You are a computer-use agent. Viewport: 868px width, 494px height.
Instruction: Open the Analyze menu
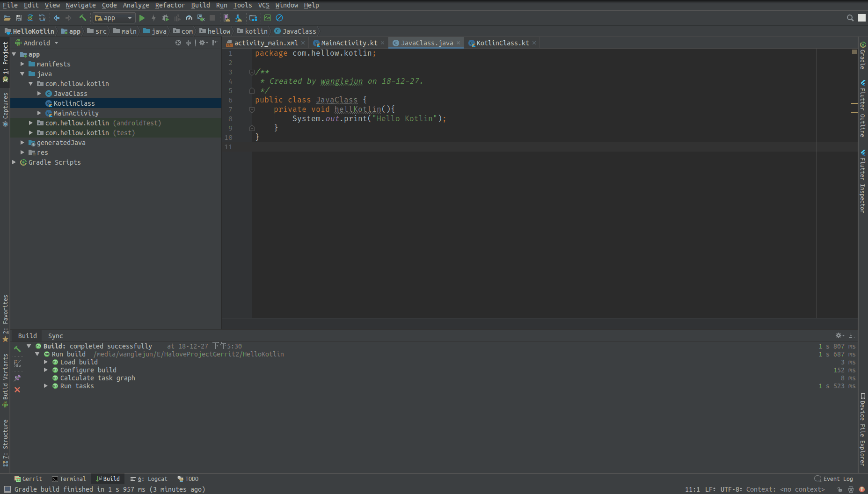[x=136, y=5]
